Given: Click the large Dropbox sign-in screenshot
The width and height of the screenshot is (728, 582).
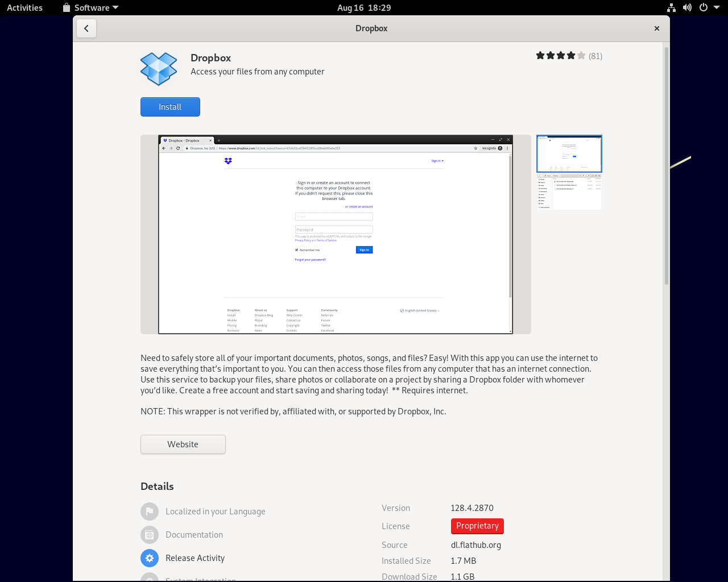Looking at the screenshot, I should tap(336, 234).
